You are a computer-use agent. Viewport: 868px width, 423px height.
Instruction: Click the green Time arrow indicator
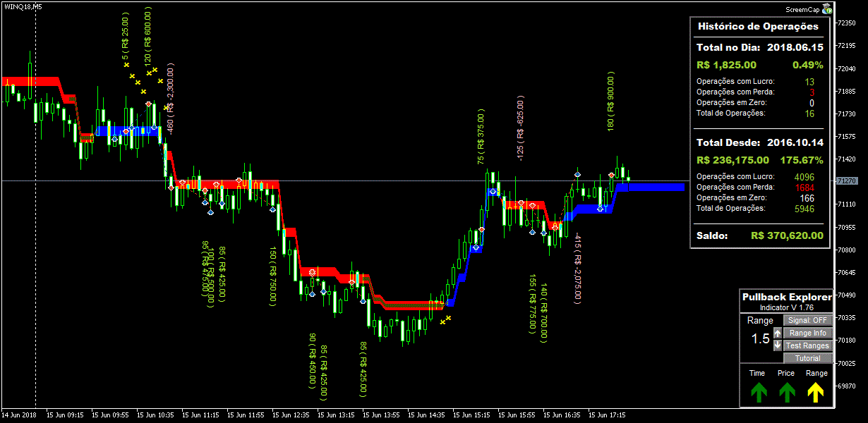click(x=758, y=391)
